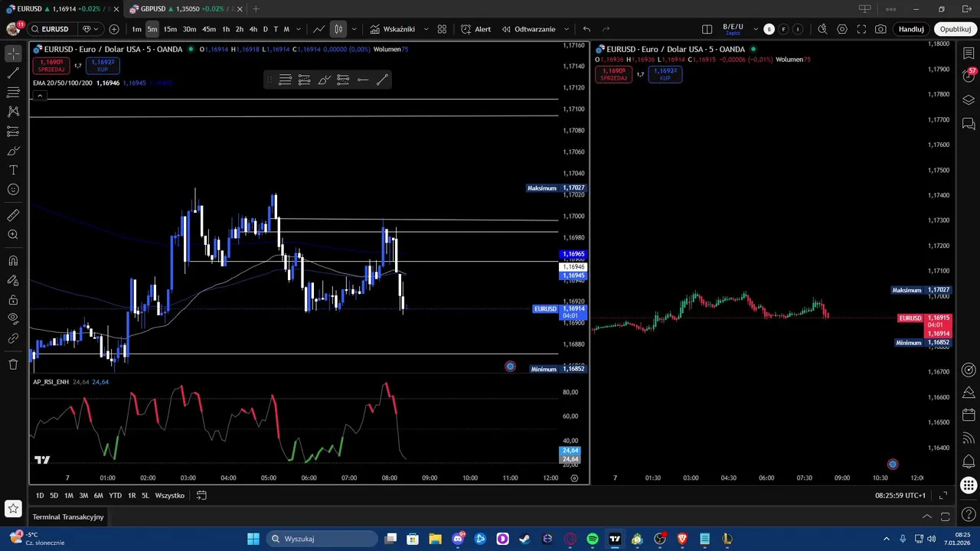Click the Handluj button

(x=911, y=29)
